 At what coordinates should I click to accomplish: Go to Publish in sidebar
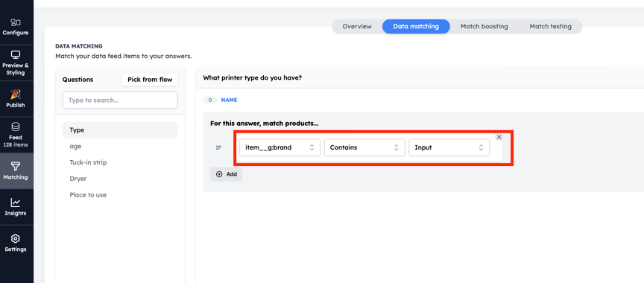coord(16,99)
